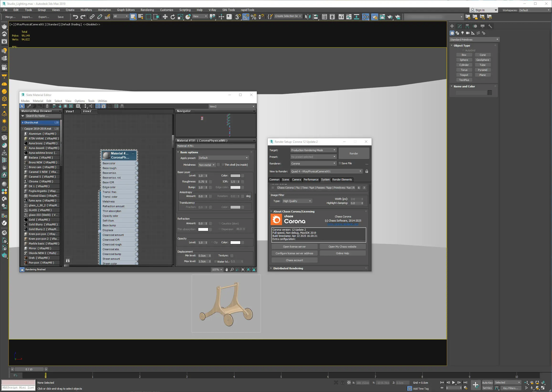This screenshot has height=392, width=552.
Task: Click the Select by Name icon
Action: [141, 17]
